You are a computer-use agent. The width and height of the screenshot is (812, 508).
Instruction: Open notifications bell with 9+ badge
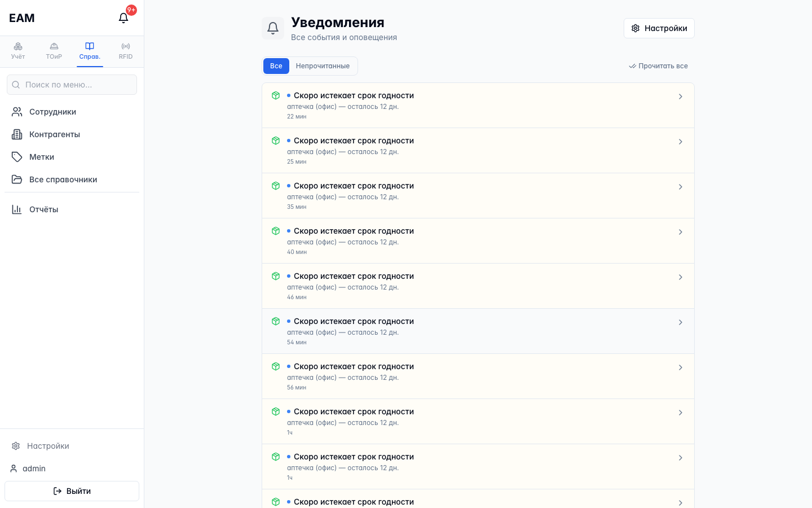123,18
